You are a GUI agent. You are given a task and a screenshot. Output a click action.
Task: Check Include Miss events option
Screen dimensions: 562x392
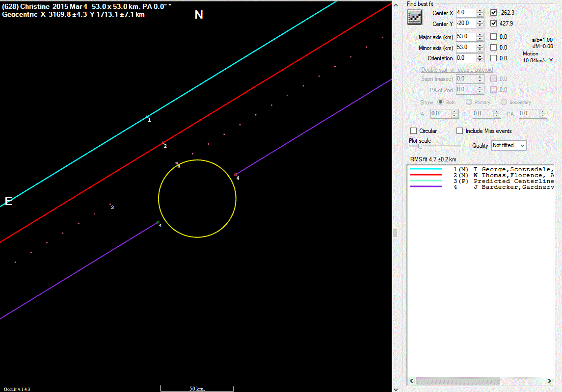pyautogui.click(x=460, y=131)
